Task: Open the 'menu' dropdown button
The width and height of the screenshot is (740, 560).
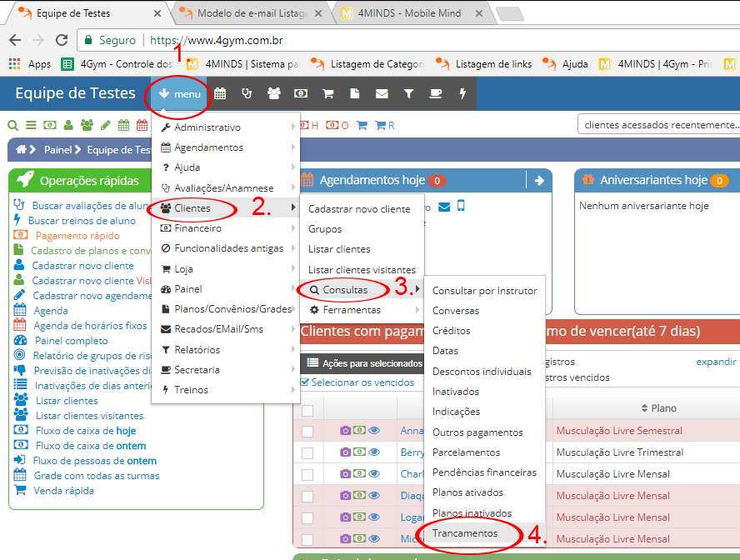Action: pos(178,94)
